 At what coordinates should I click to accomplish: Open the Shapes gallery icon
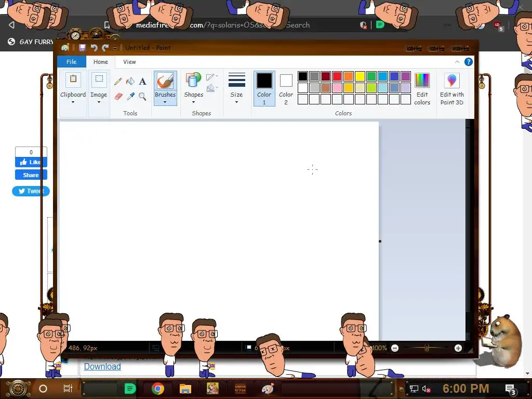point(193,81)
